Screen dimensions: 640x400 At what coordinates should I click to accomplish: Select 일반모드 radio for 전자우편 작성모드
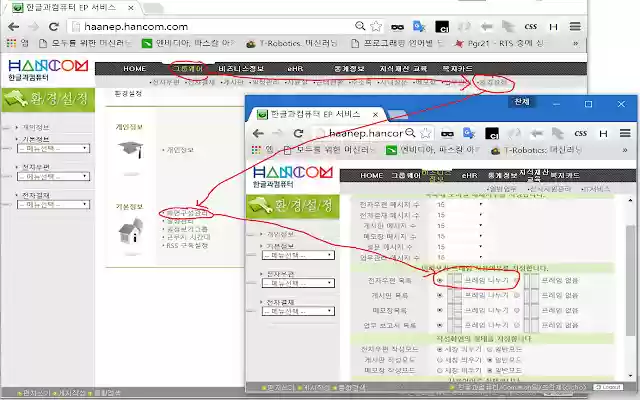[489, 349]
